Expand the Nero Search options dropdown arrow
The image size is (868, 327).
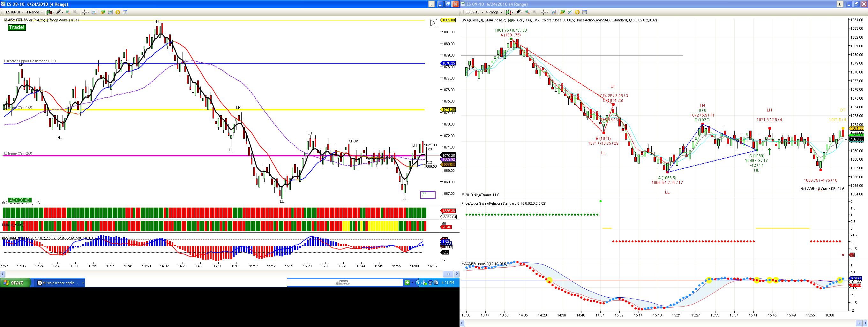[x=412, y=283]
